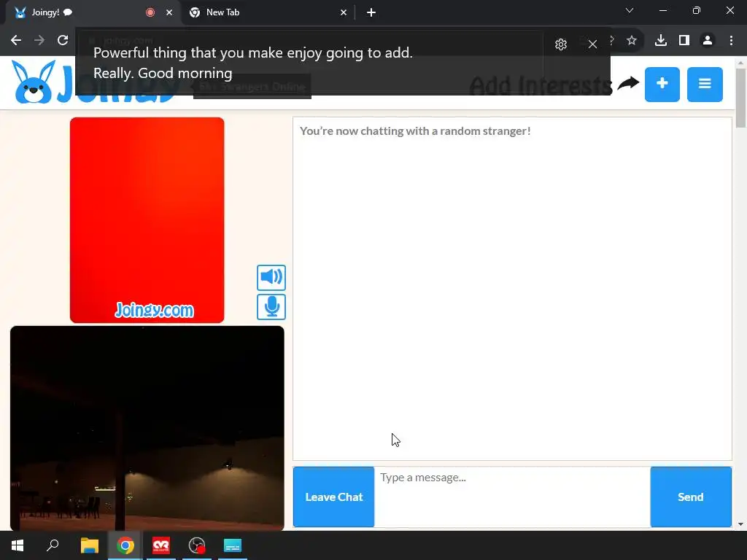Viewport: 747px width, 560px height.
Task: Go forward in browser history
Action: coord(39,40)
